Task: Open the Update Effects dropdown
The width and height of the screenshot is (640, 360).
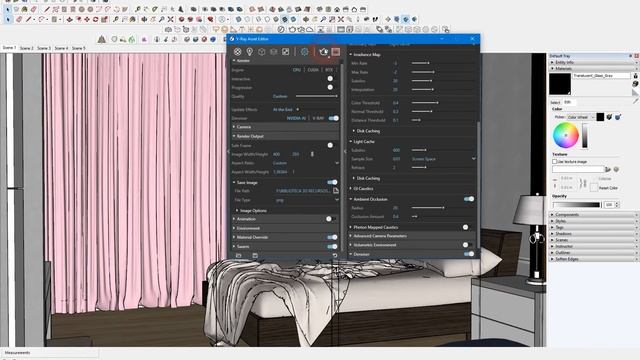Action: point(286,109)
